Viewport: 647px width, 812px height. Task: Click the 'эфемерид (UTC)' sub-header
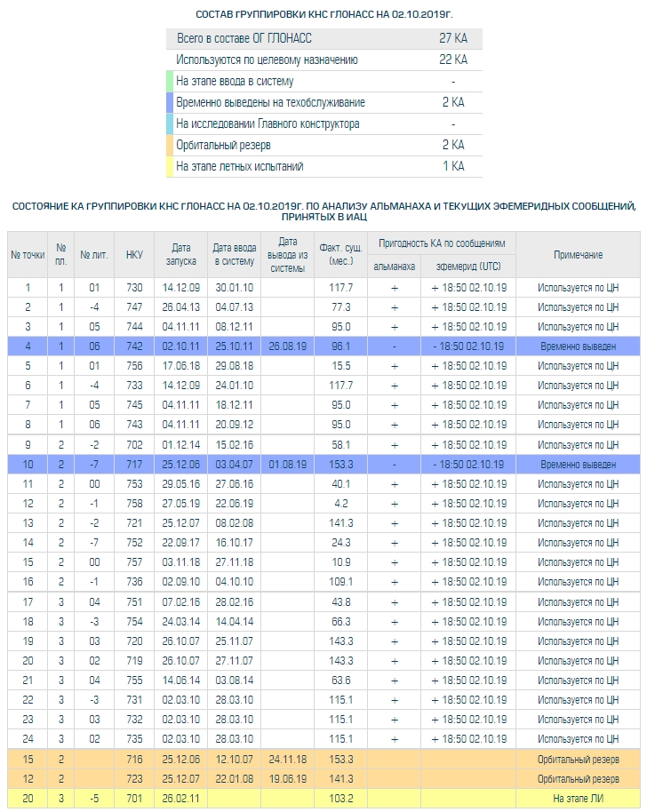pos(468,267)
